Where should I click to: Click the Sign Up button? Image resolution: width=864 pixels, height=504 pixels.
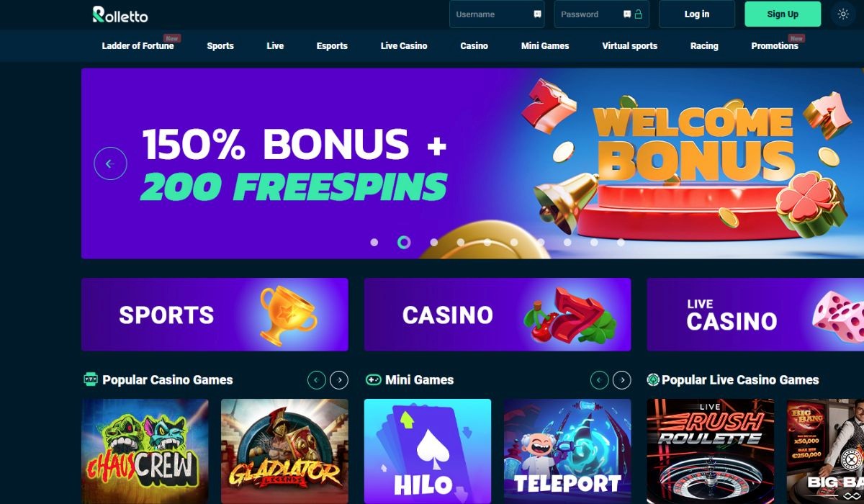tap(783, 14)
